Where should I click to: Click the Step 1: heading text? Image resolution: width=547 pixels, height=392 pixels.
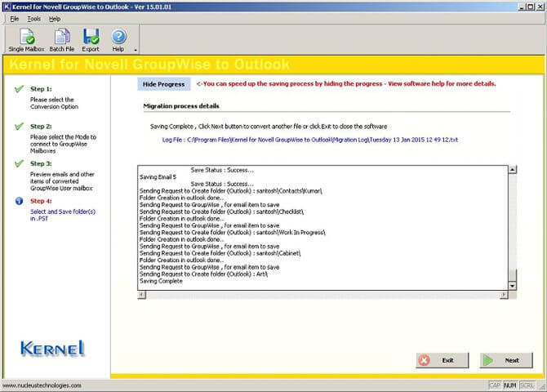[x=41, y=89]
